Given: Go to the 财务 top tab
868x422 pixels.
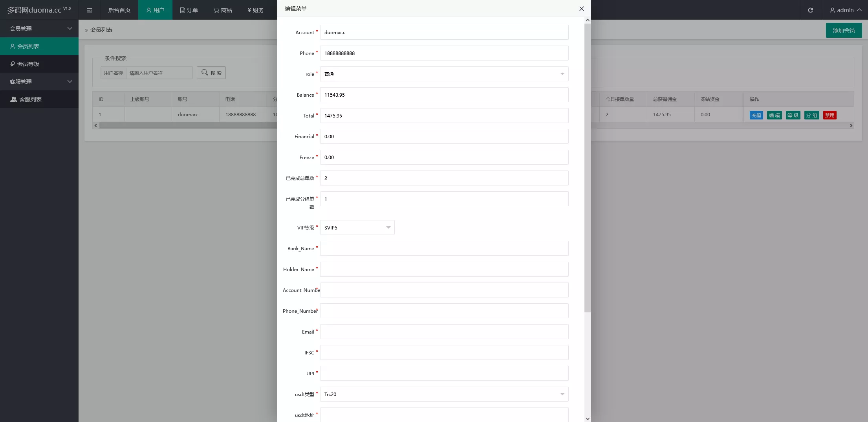Looking at the screenshot, I should (x=255, y=10).
